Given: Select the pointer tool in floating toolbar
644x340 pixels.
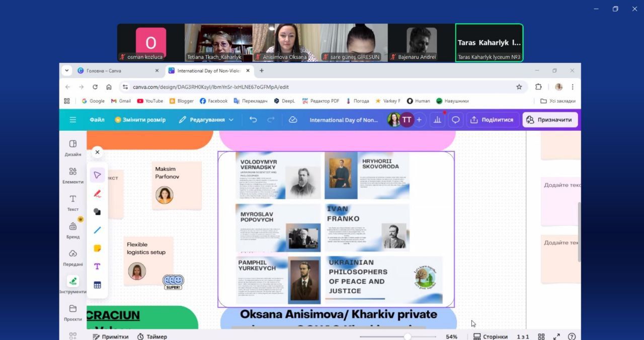Looking at the screenshot, I should click(97, 175).
